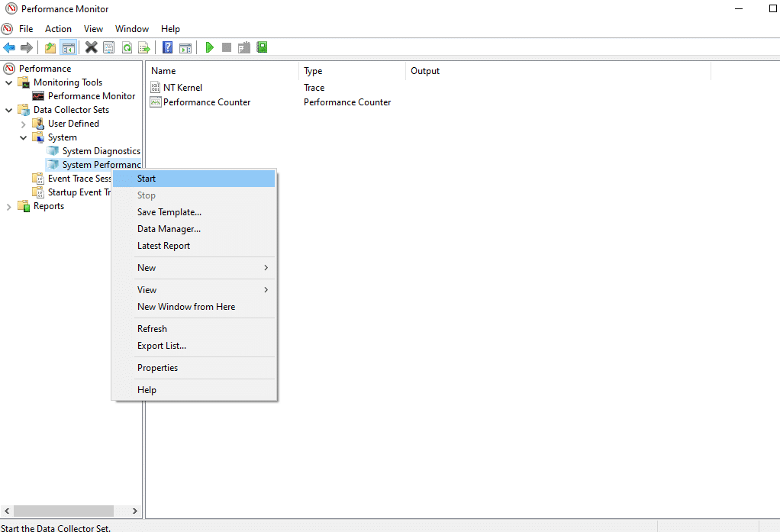Open the View menu in menu bar
Viewport: 780px width, 532px height.
pos(93,29)
